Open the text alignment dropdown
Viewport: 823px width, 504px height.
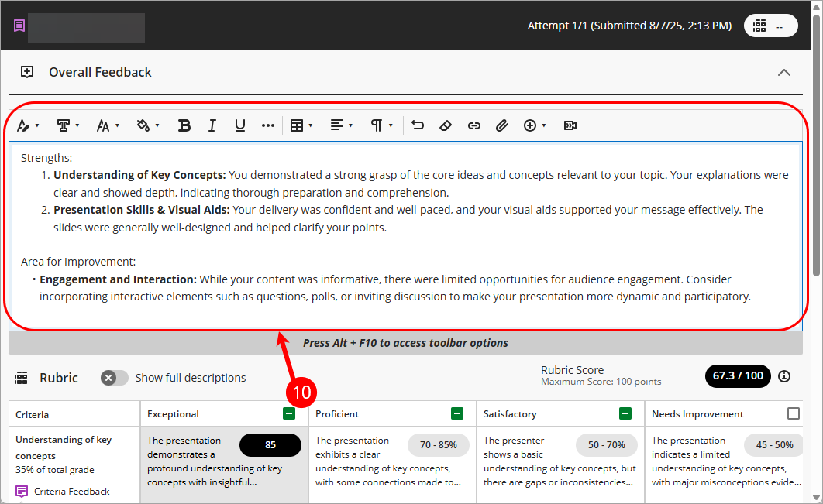point(341,125)
